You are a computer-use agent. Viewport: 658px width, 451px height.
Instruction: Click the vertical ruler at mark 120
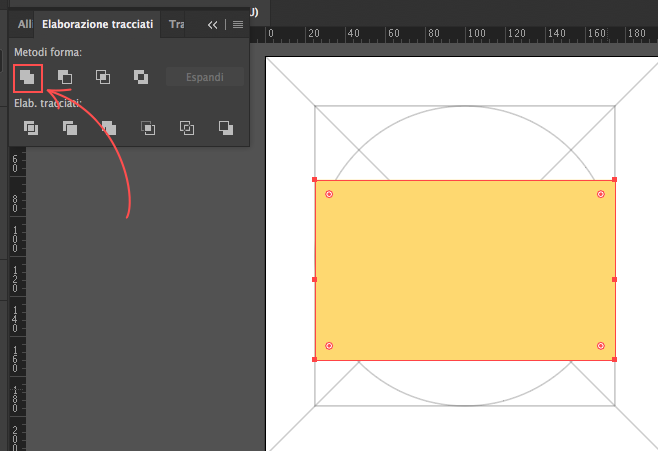(x=15, y=279)
